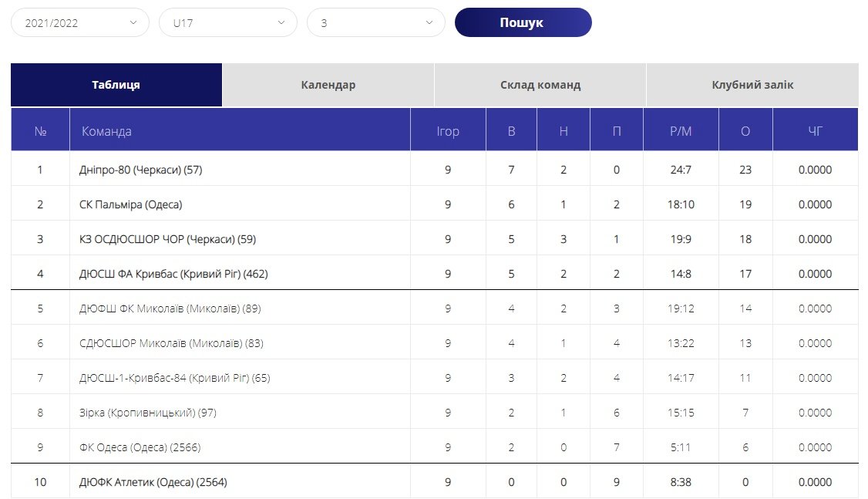Screen dimensions: 868x499
Task: Click team Дніпро-80 (Черкаси) (57)
Action: tap(140, 170)
